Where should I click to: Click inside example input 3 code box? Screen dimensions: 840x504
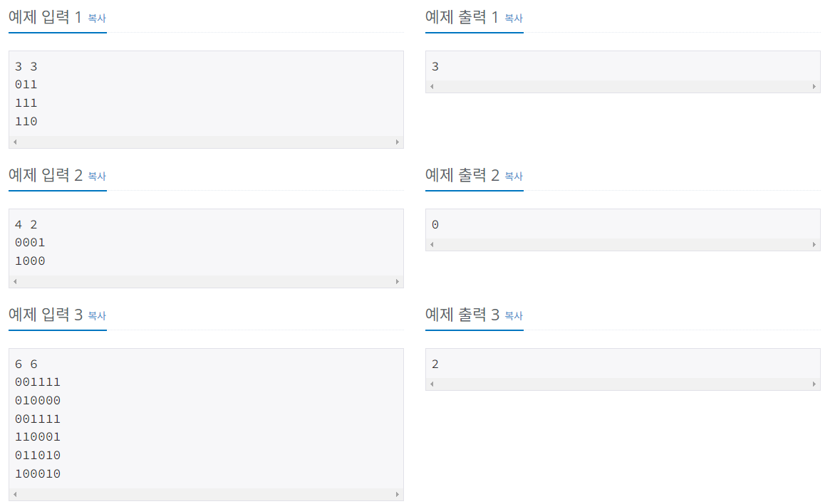pos(206,419)
